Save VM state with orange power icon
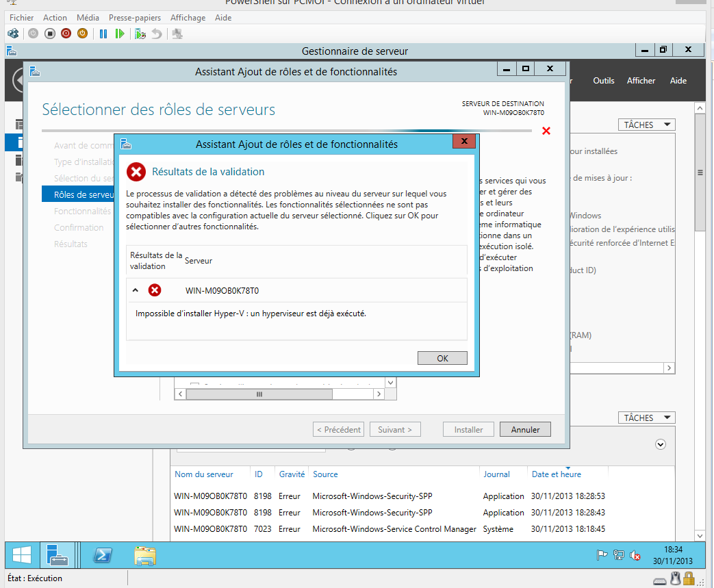Screen dimensions: 714x588 point(82,34)
